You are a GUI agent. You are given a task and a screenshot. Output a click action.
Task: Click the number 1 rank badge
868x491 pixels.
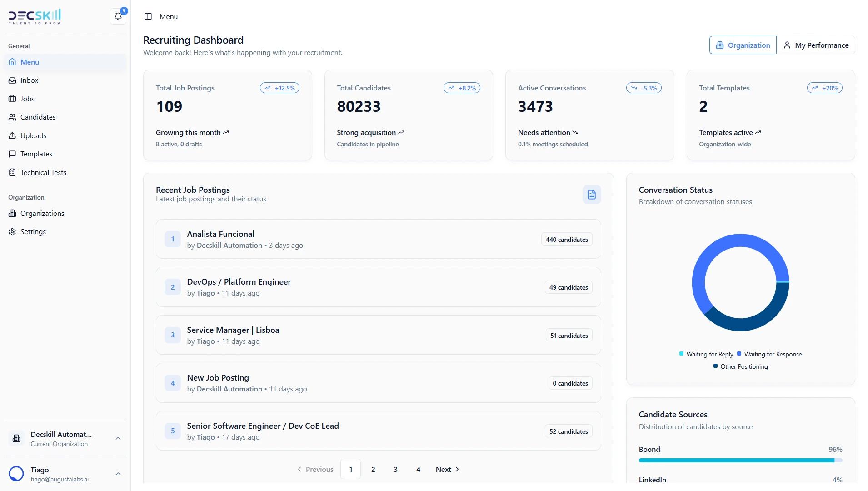(173, 239)
